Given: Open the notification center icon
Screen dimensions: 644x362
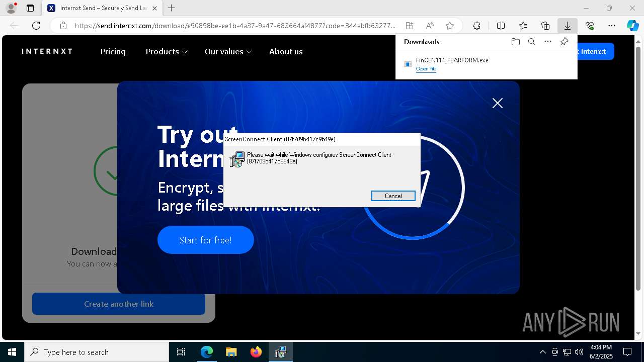Looking at the screenshot, I should (x=627, y=352).
